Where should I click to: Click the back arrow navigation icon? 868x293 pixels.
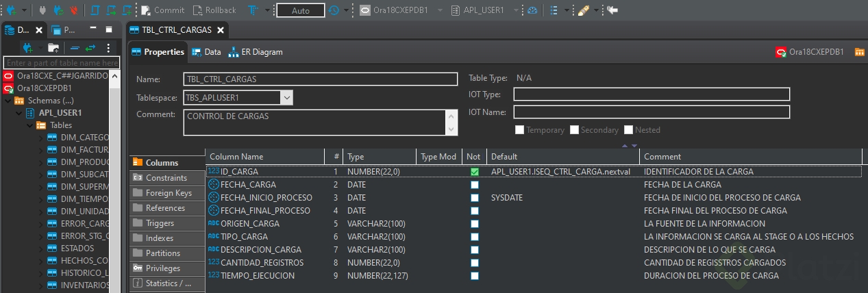tap(612, 10)
